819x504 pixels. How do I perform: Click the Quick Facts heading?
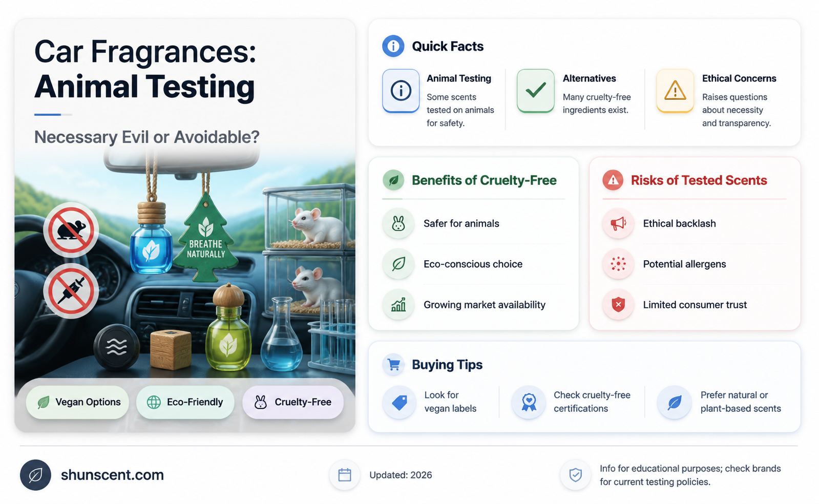coord(448,47)
